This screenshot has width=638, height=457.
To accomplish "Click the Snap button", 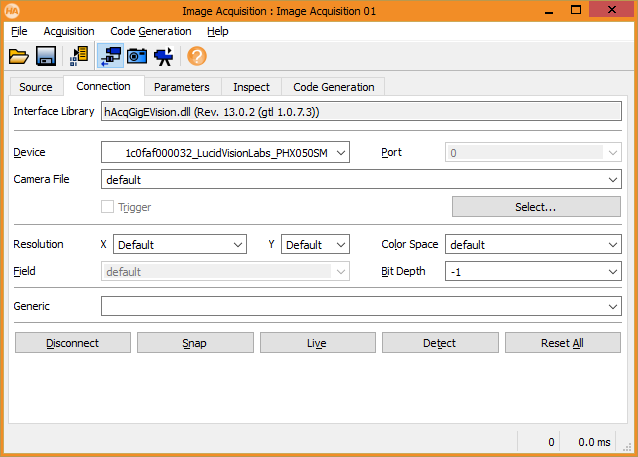I will point(195,343).
